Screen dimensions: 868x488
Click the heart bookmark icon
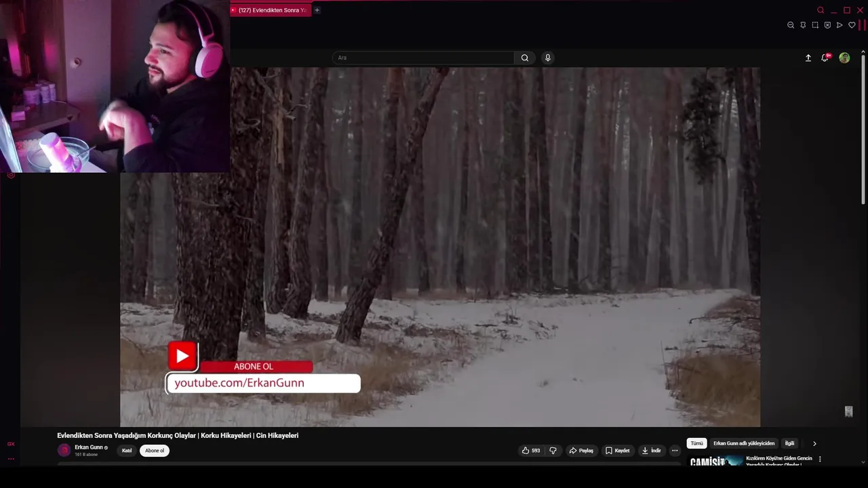click(852, 25)
